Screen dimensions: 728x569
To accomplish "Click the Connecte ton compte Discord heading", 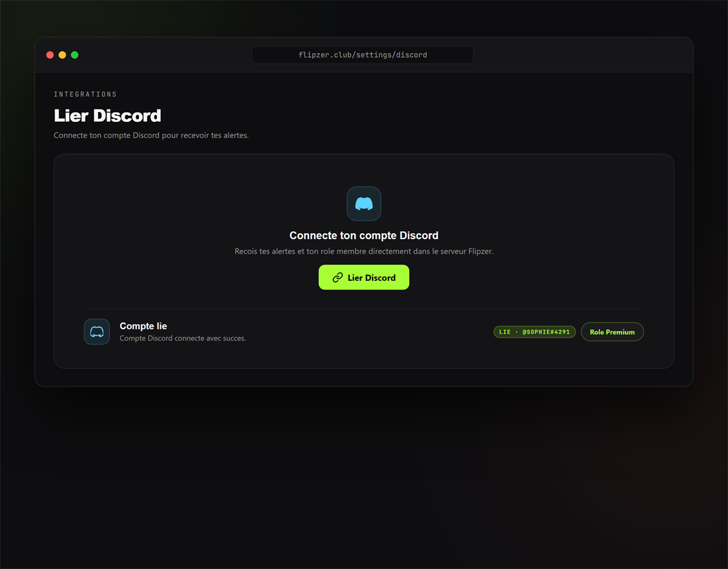I will (x=363, y=235).
